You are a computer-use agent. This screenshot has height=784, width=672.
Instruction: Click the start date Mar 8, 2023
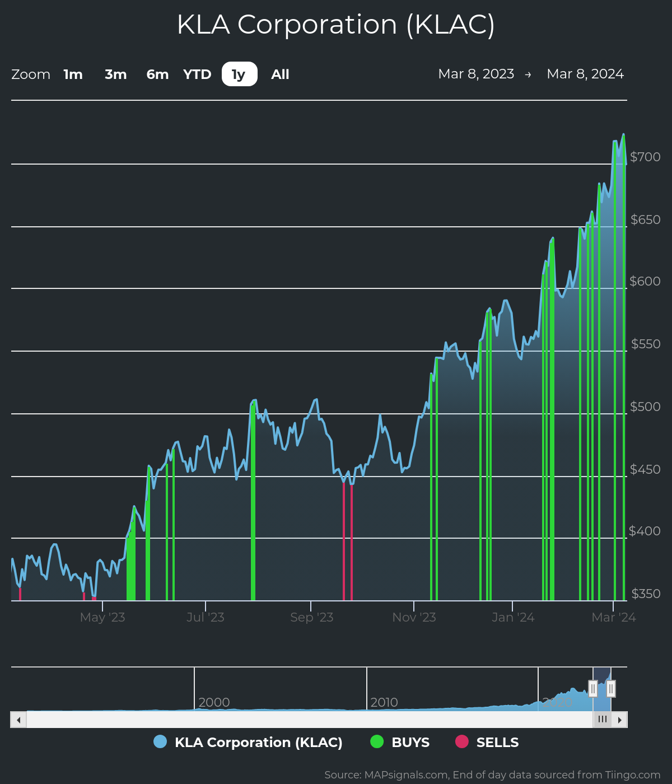(477, 73)
